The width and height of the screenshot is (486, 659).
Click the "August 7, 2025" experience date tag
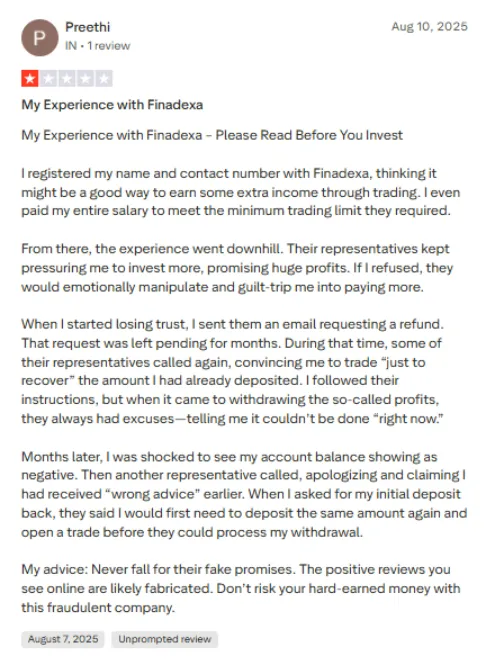63,639
